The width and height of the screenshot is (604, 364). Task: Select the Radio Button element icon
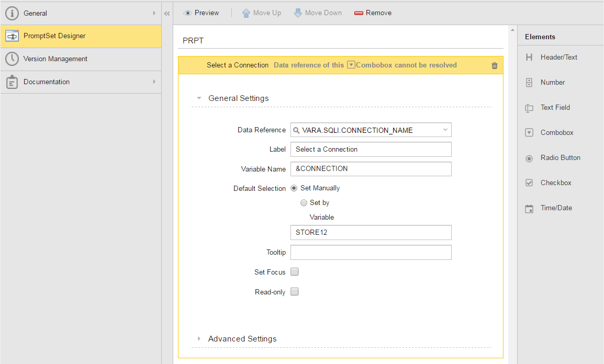[x=529, y=158]
